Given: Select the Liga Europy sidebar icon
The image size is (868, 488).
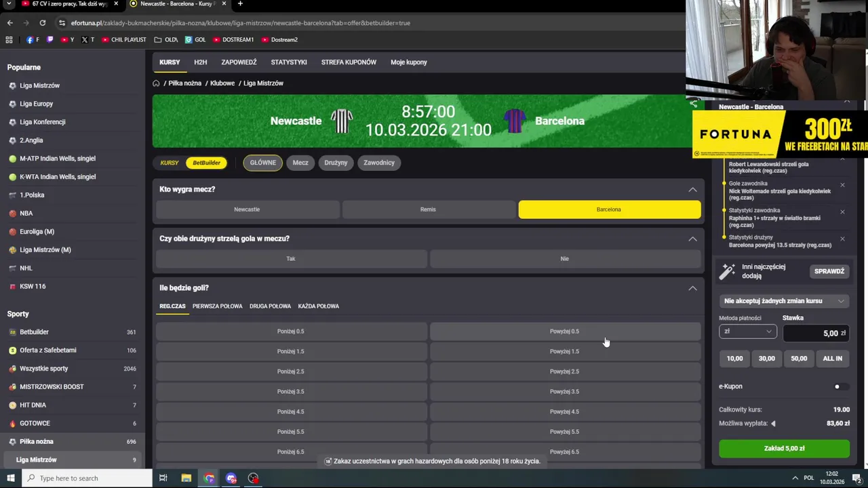Looking at the screenshot, I should 13,104.
